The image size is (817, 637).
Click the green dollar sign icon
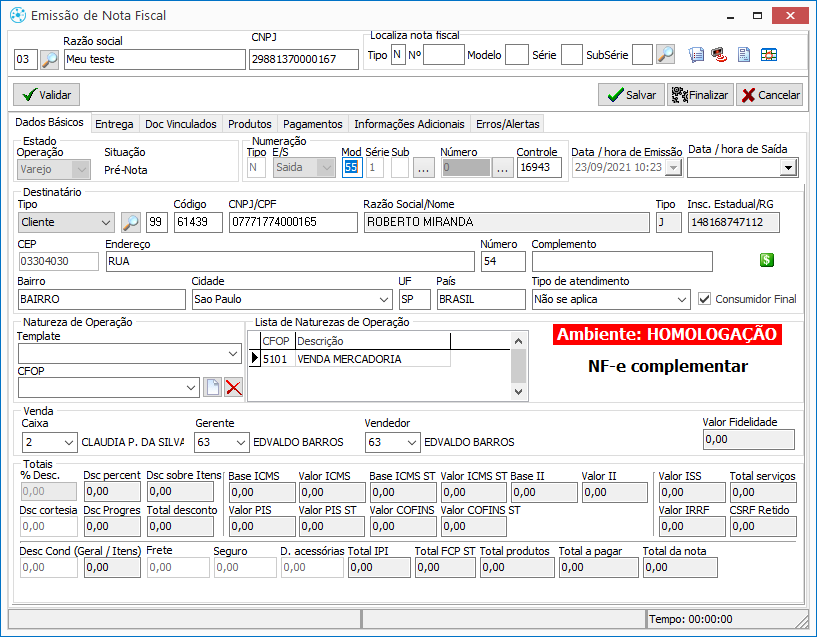coord(766,260)
